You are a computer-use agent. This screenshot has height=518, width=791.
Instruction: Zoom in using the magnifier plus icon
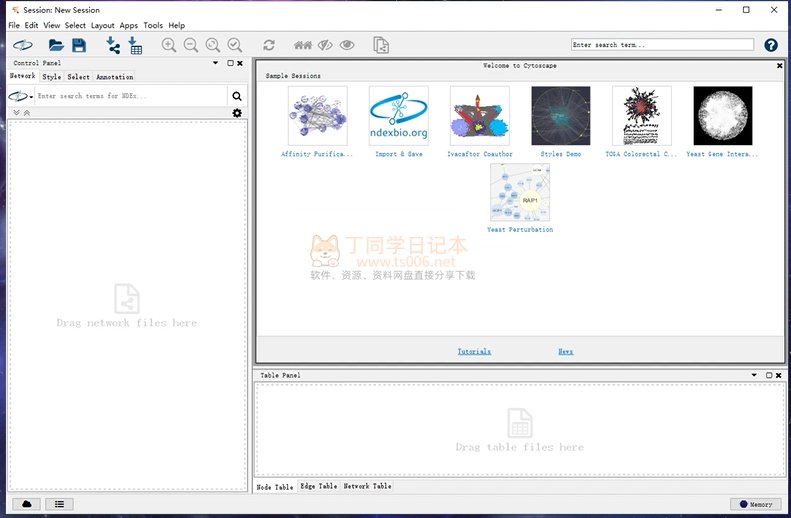click(169, 45)
